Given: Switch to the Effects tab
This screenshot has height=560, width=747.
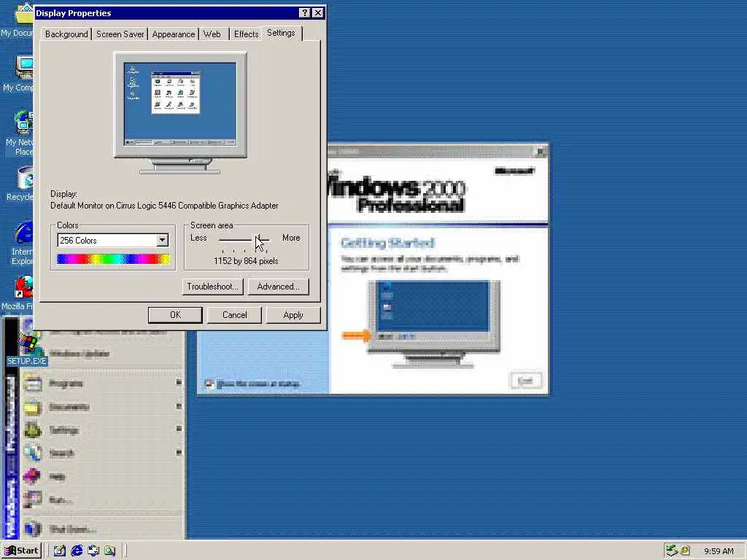Looking at the screenshot, I should tap(247, 34).
